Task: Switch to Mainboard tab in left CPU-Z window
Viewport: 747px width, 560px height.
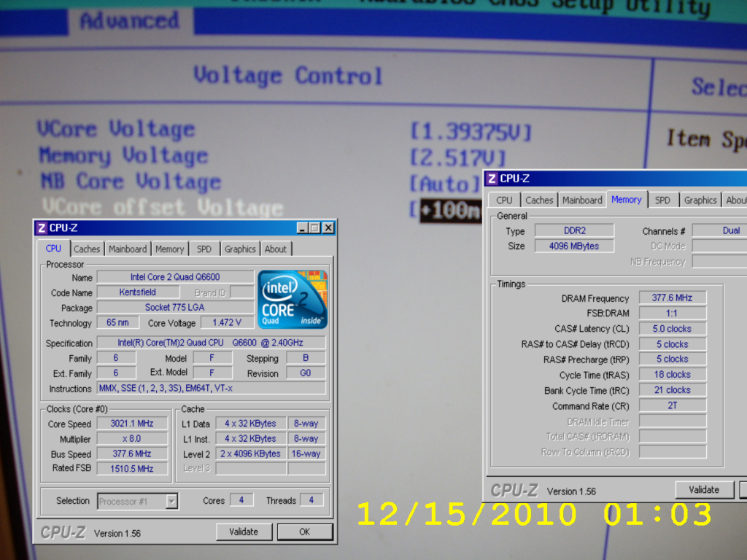Action: tap(128, 249)
